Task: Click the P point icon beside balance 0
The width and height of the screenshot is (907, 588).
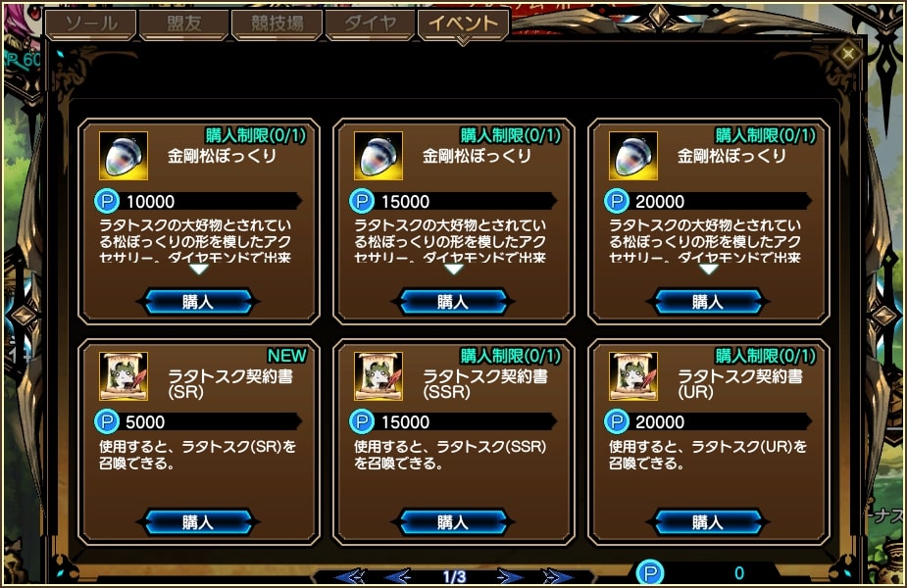Action: 650,573
